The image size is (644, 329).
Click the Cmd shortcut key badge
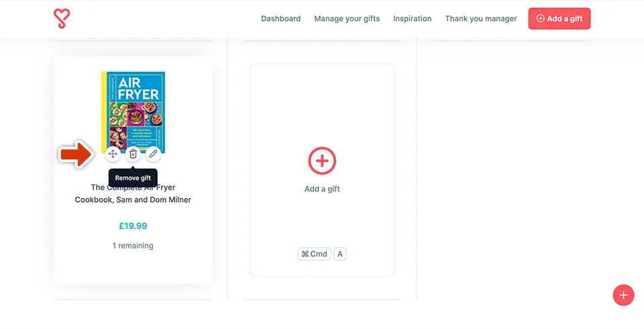pos(315,254)
